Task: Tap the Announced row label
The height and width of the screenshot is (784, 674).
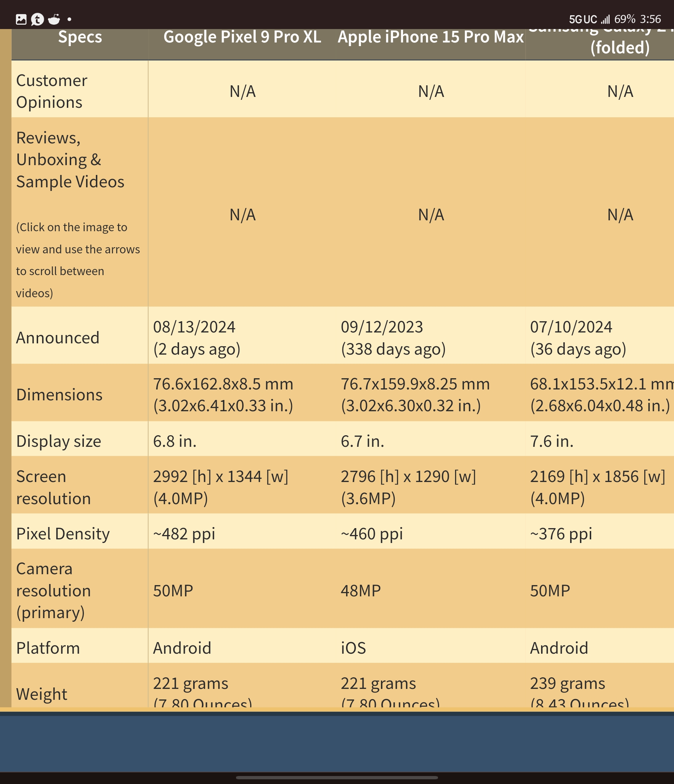Action: (57, 338)
